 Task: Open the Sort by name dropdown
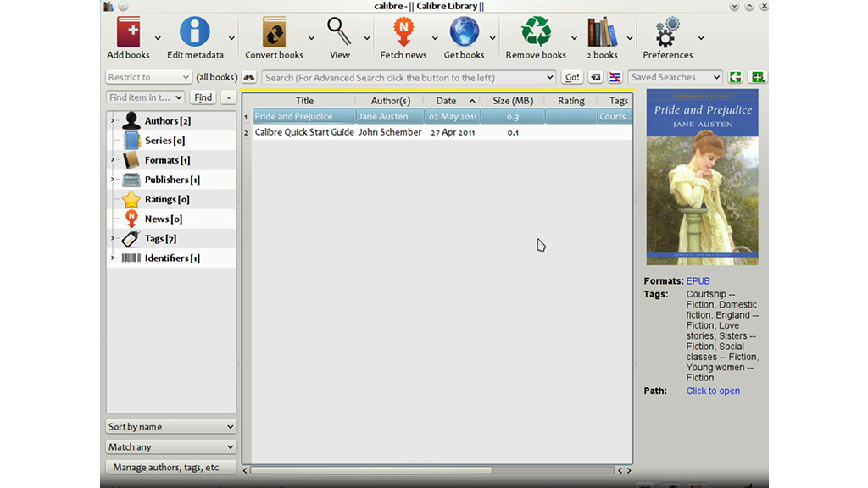click(170, 427)
